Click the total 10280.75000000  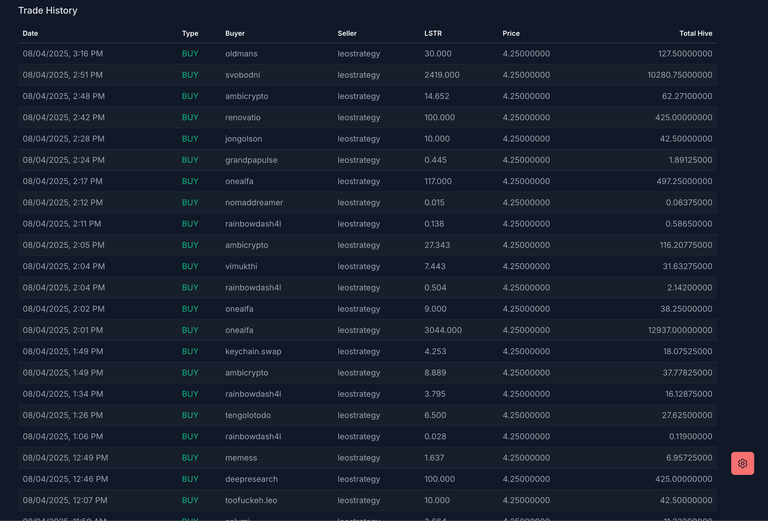coord(680,75)
